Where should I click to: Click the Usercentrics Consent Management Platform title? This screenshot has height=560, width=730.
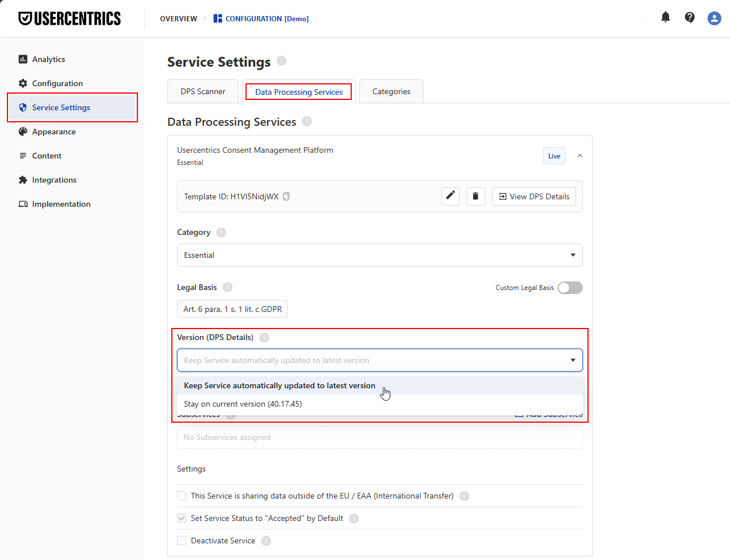point(255,150)
